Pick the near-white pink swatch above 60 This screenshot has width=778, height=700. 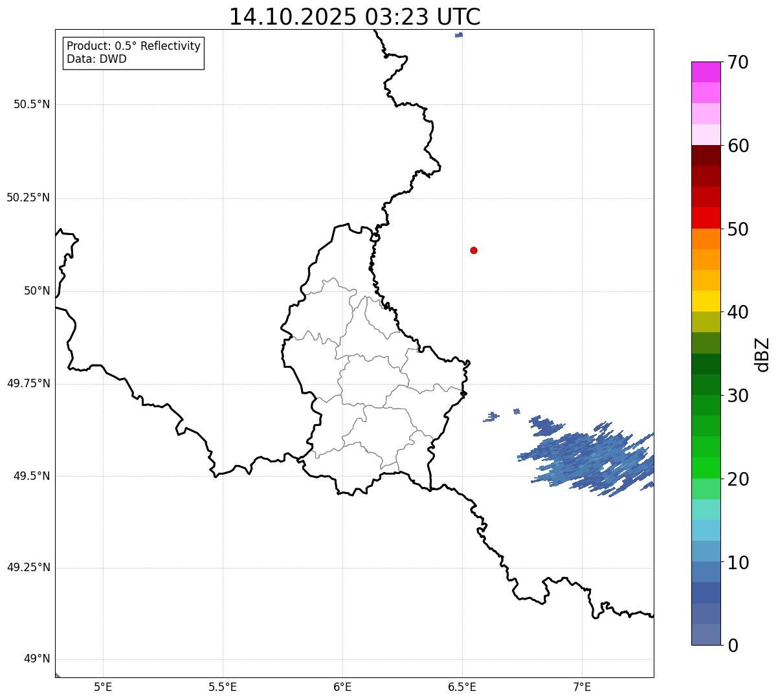[706, 135]
